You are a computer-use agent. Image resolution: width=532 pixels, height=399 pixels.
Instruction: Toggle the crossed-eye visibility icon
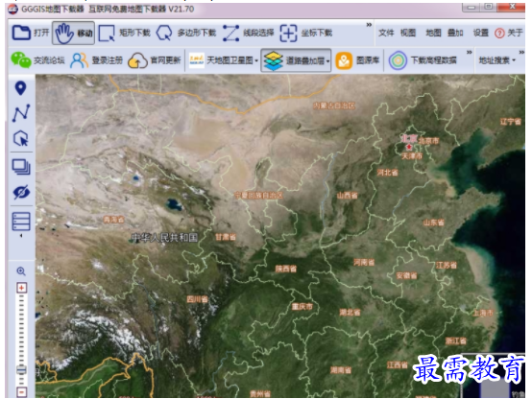[x=21, y=192]
